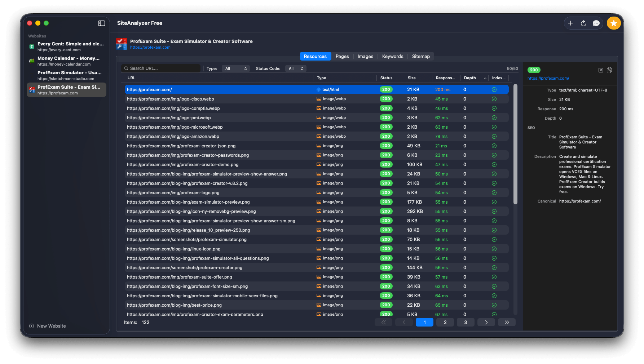Open feedback via the chat bubble icon
Screen dimensions: 644x364
pos(596,23)
